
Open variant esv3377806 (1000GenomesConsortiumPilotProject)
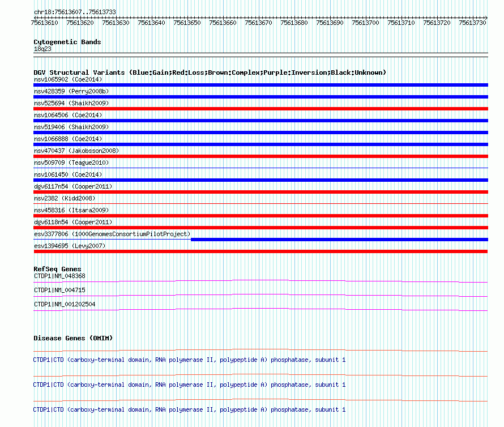click(112, 234)
